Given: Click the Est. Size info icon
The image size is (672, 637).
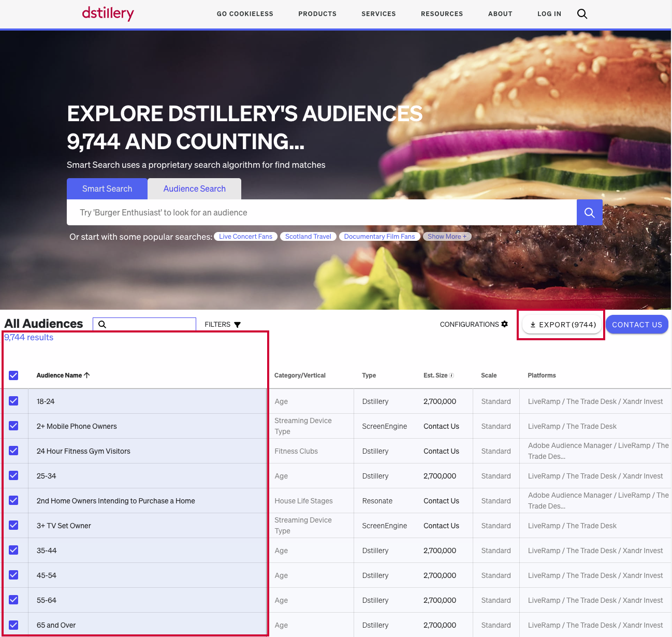Looking at the screenshot, I should click(x=451, y=375).
